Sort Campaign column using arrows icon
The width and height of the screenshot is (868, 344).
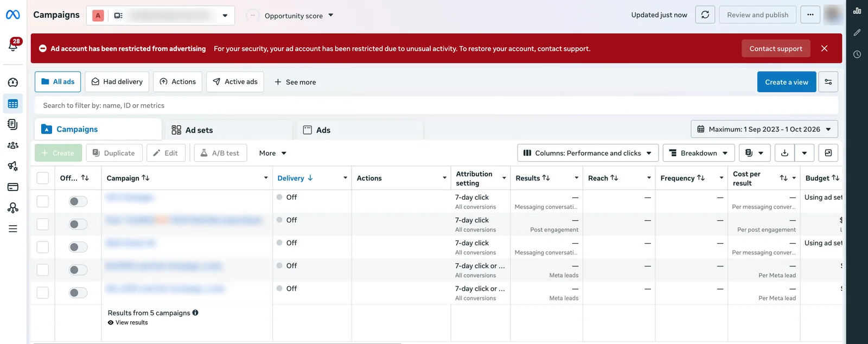tap(145, 178)
